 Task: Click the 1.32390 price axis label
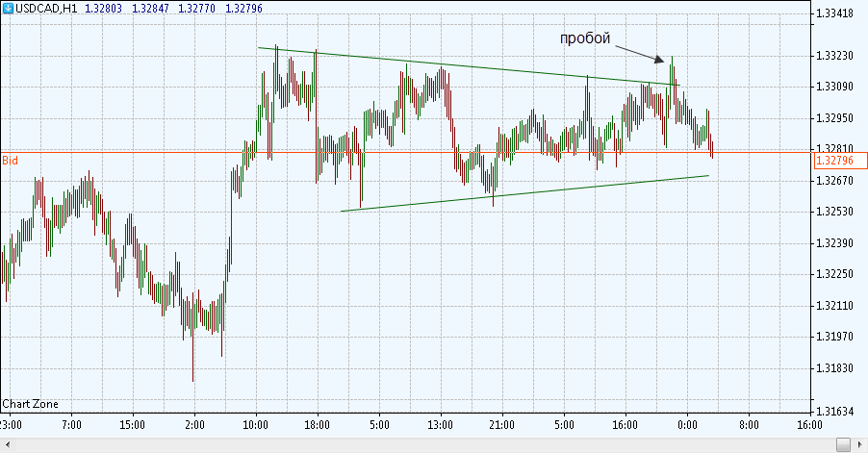(835, 242)
